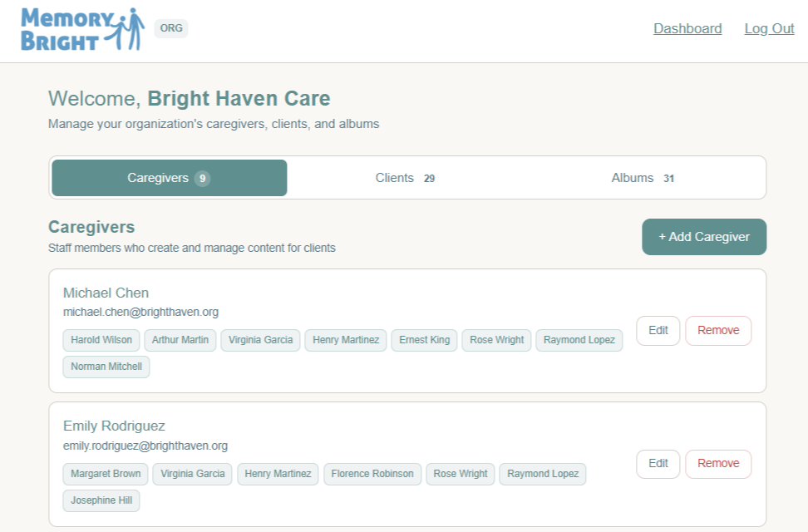The width and height of the screenshot is (808, 532).
Task: Remove Michael Chen from caregivers
Action: point(718,331)
